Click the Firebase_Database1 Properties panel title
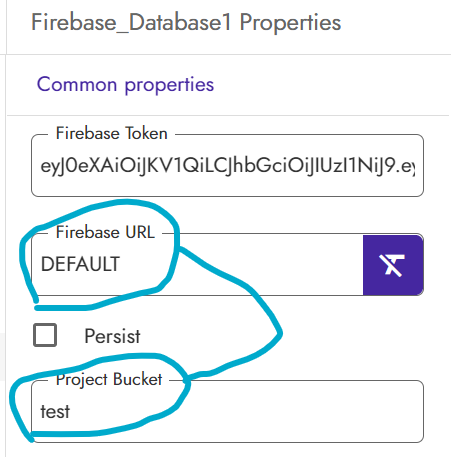 pos(186,23)
